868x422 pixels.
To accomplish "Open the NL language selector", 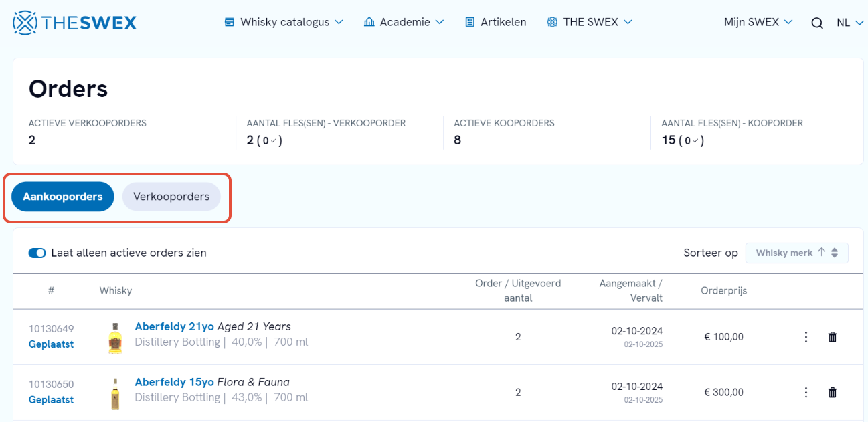I will coord(850,23).
